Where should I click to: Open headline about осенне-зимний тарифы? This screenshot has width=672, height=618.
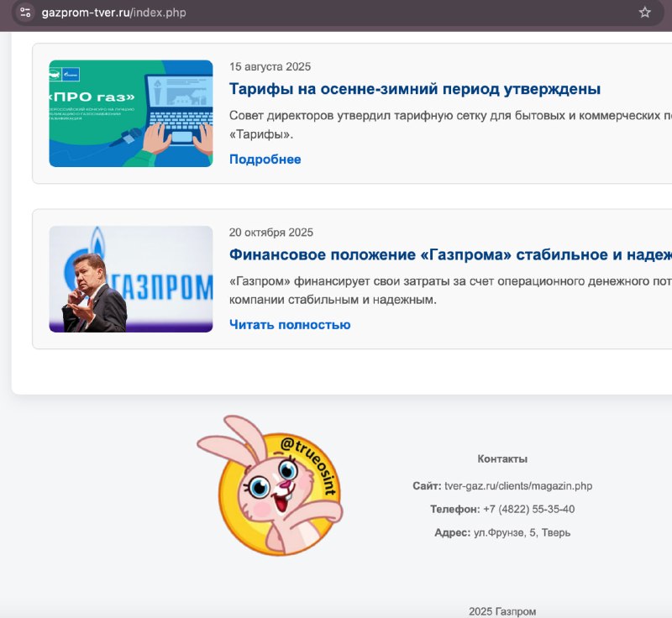tap(414, 89)
